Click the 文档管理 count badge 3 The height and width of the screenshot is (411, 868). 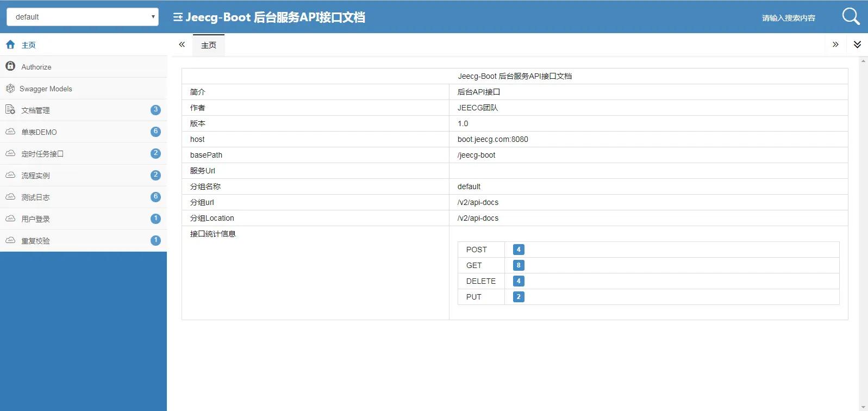155,110
